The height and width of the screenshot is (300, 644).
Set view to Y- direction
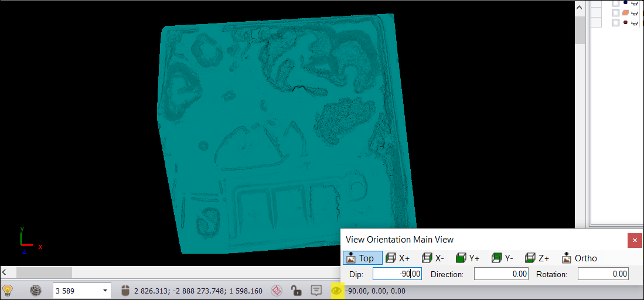pyautogui.click(x=503, y=258)
